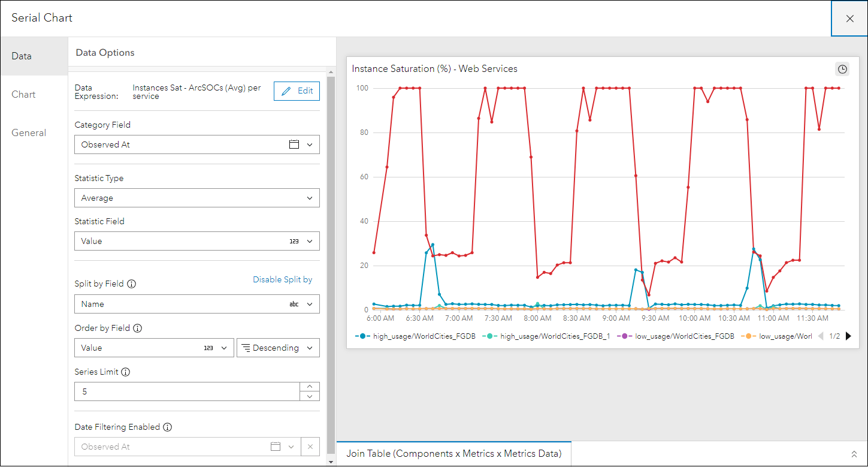Click the Series Limit input field

[x=187, y=391]
